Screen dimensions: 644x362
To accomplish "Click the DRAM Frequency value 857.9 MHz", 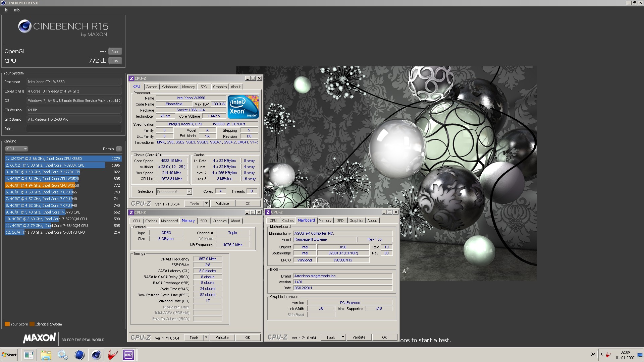I will [208, 259].
